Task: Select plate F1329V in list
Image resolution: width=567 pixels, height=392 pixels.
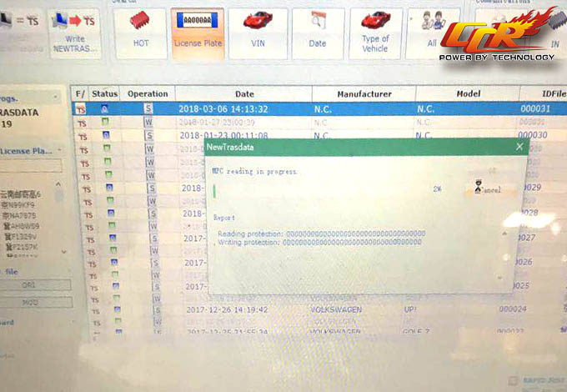Action: tap(21, 237)
